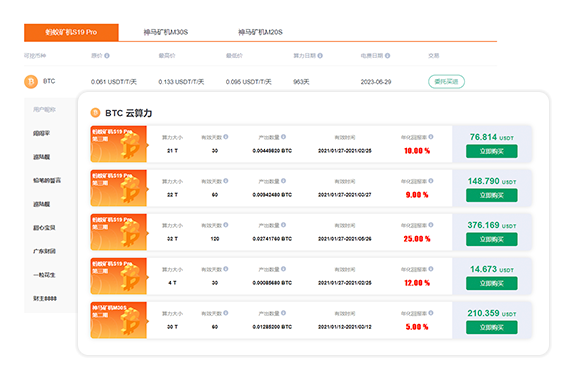
Task: Buy the 76.814 USDT plan with 立即购买
Action: [x=492, y=151]
